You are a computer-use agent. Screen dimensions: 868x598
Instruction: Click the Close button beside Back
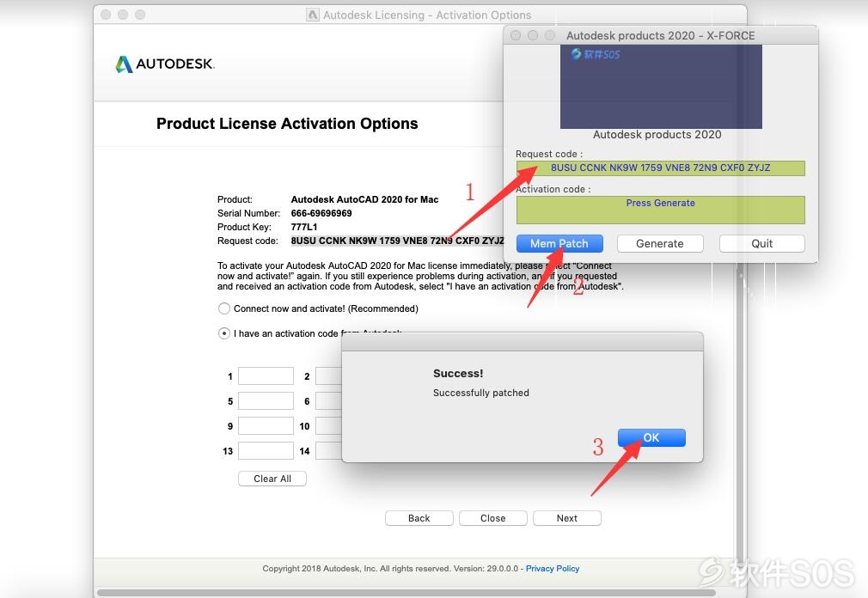click(492, 518)
